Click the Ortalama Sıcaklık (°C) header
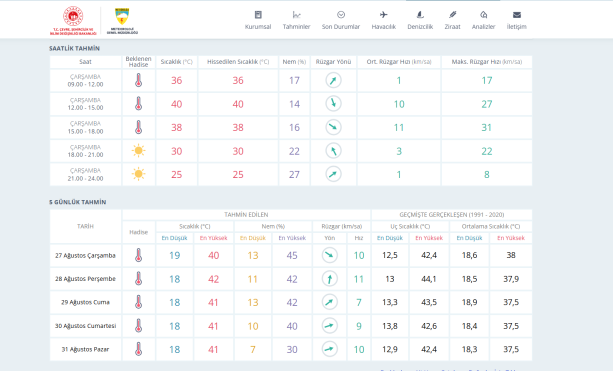The image size is (613, 371). click(x=491, y=226)
